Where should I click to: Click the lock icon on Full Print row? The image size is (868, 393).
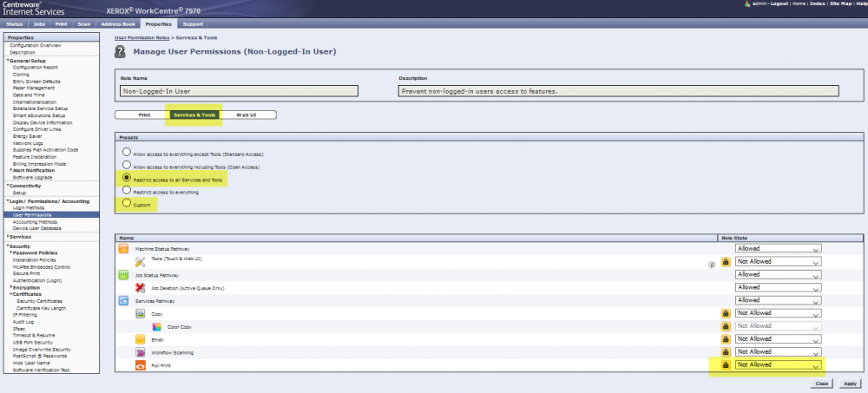point(725,366)
